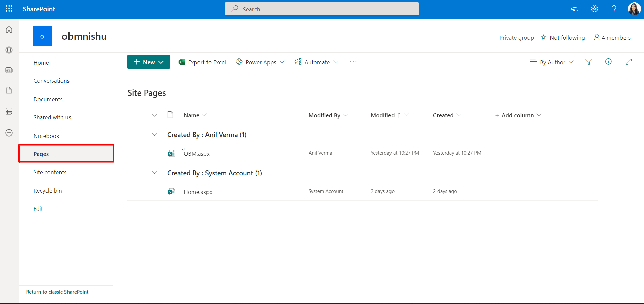The image size is (644, 304).
Task: Click the file type column header icon
Action: tap(170, 115)
